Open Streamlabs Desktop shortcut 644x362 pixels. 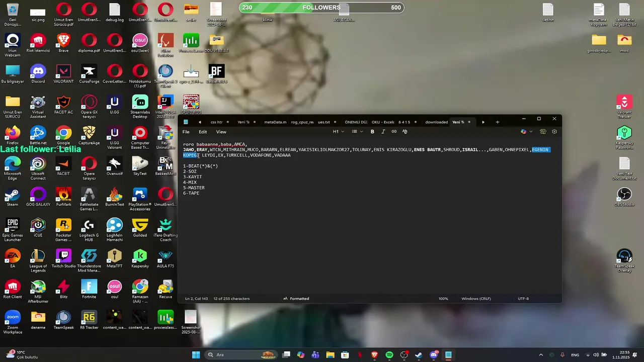point(140,107)
